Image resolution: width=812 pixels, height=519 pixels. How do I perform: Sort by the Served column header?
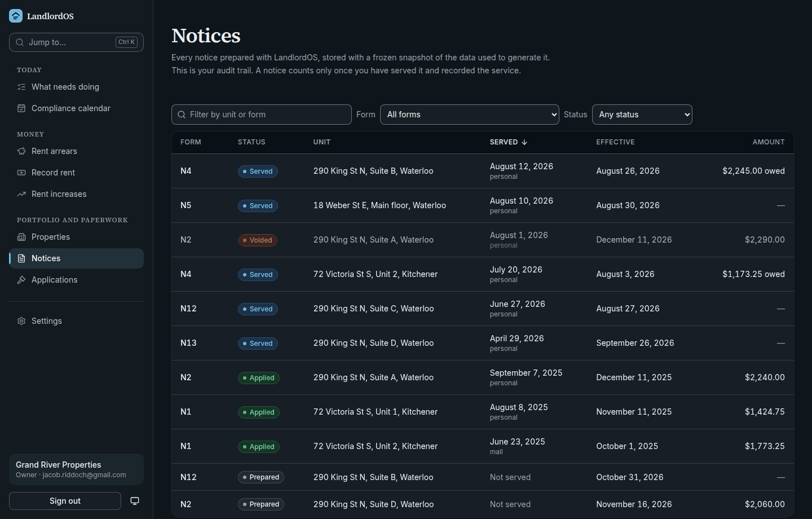point(509,142)
